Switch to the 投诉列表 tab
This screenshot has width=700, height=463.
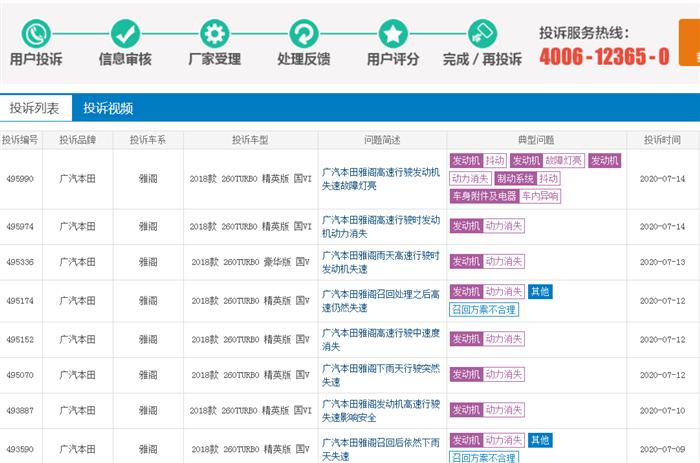(x=35, y=108)
